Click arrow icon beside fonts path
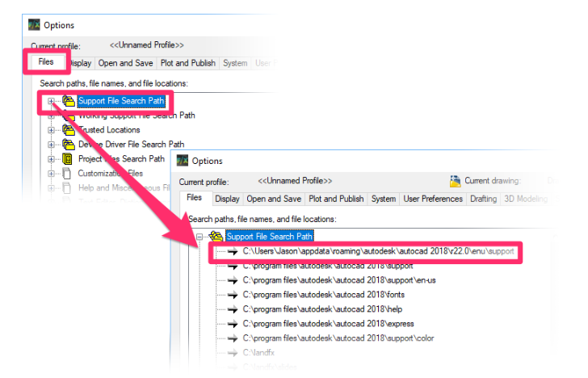 (233, 295)
